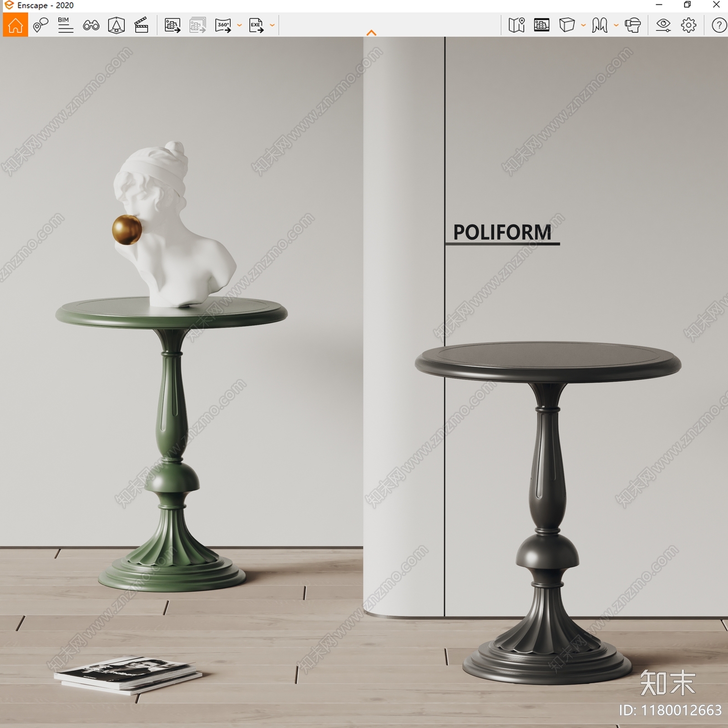Open the video editor clapperboard

coord(142,25)
